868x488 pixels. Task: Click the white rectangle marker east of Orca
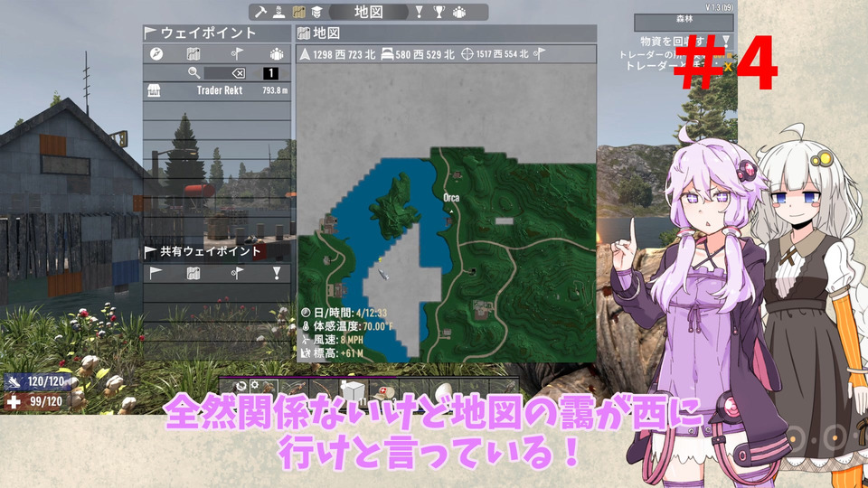(505, 221)
